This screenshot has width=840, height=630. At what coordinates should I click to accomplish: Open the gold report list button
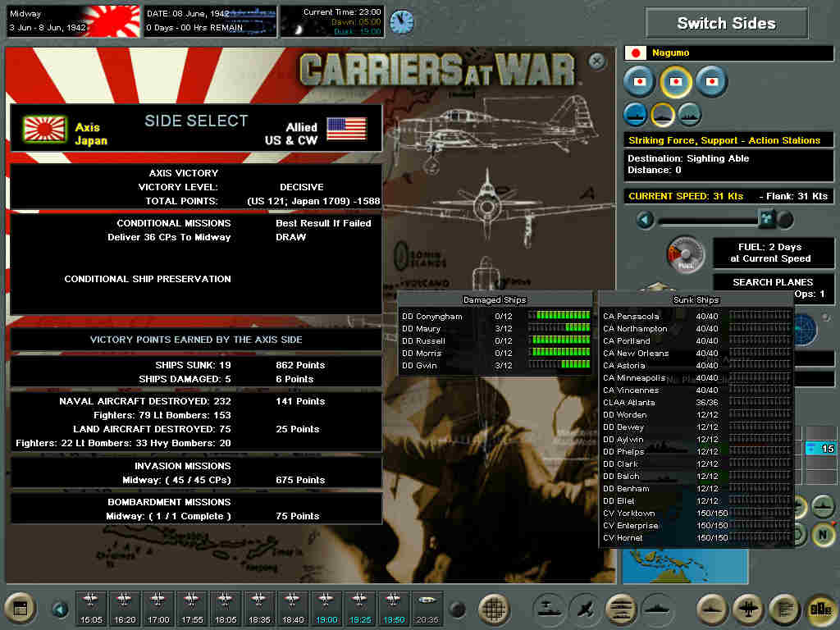784,609
